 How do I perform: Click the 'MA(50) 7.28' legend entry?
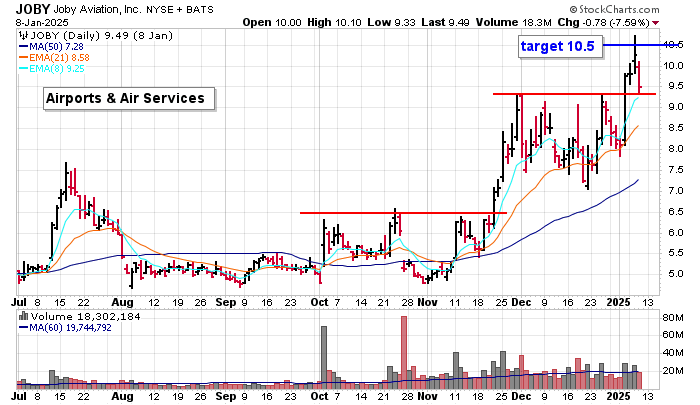pos(56,47)
